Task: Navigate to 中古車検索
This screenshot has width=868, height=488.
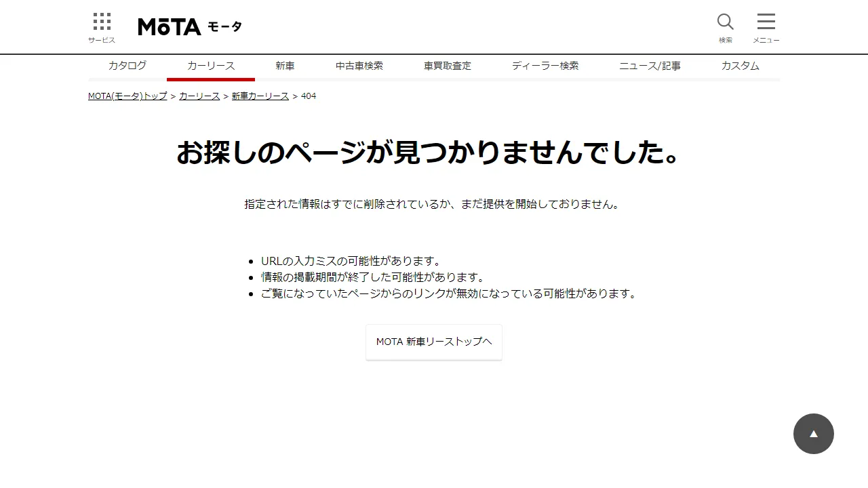Action: 359,66
